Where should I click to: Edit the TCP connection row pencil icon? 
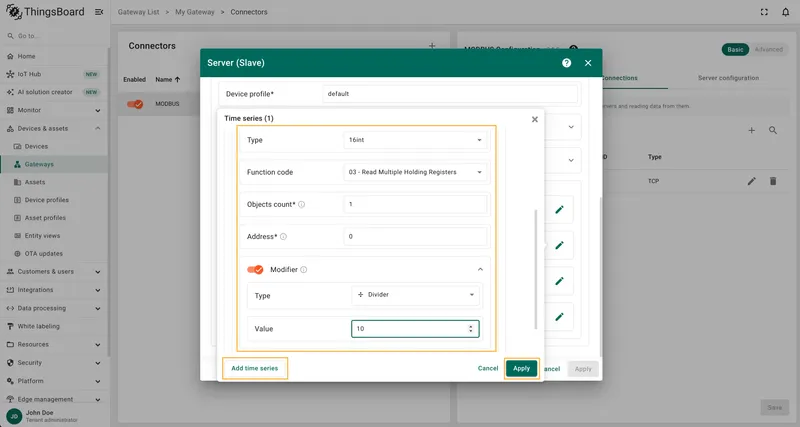pyautogui.click(x=752, y=181)
